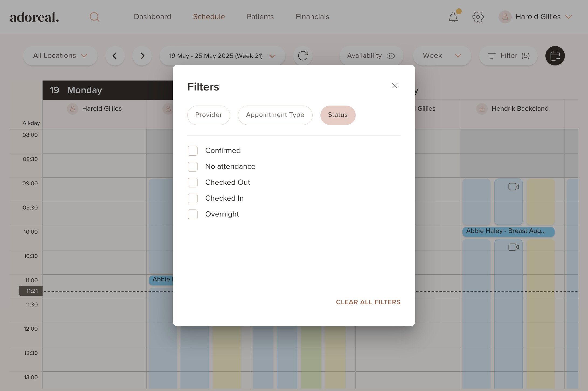Click the refresh schedule icon
Screen dimensions: 588x391
(x=303, y=56)
